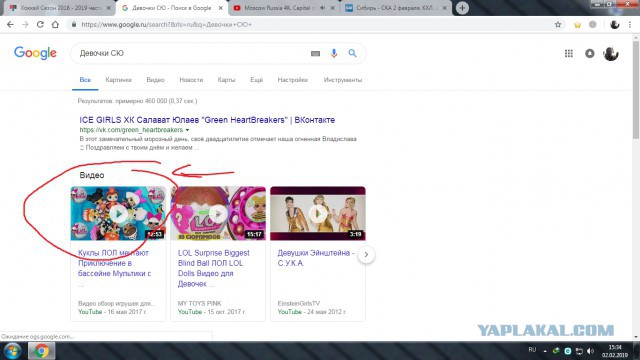Viewport: 640px width, 360px height.
Task: Click the Chrome taskbar icon
Action: (x=41, y=351)
